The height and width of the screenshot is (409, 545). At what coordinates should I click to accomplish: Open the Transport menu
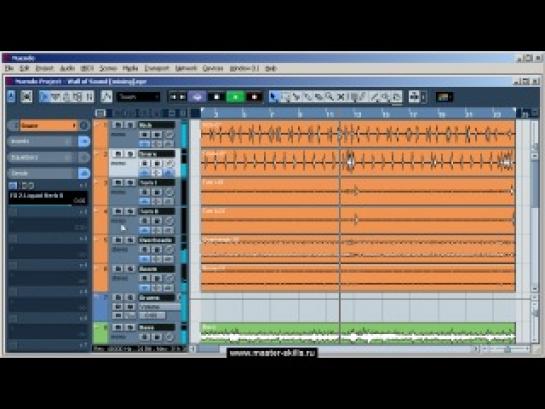click(x=157, y=68)
